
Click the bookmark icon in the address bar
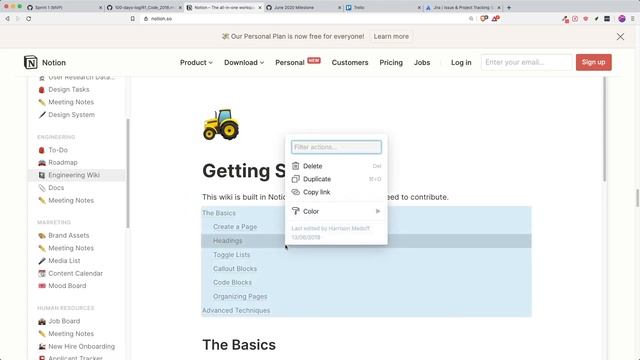tap(132, 18)
